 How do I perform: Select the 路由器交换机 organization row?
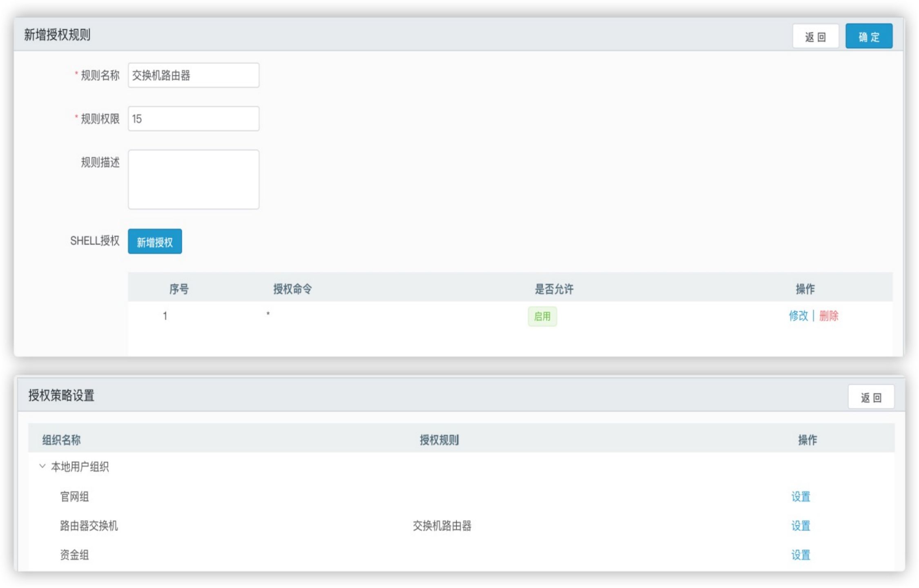point(89,526)
